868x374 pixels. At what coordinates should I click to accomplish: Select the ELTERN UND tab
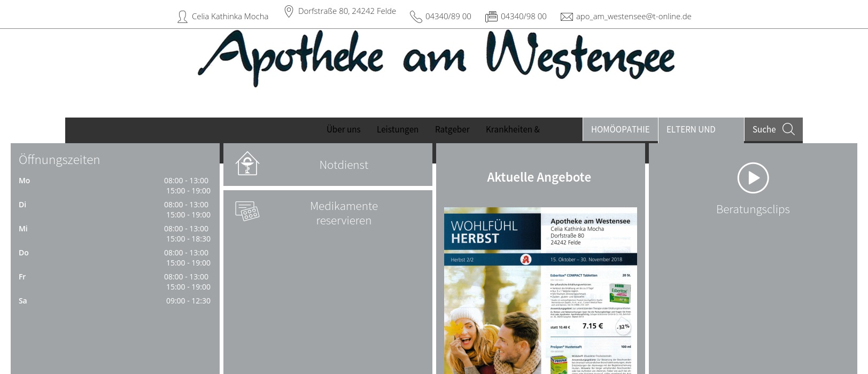[x=701, y=129]
